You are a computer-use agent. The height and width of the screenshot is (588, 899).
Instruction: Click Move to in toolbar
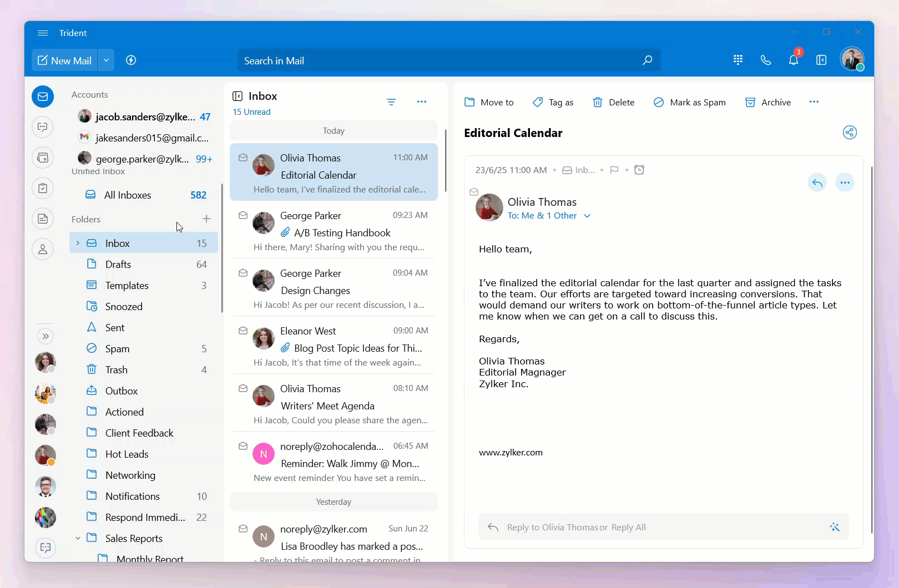coord(489,102)
